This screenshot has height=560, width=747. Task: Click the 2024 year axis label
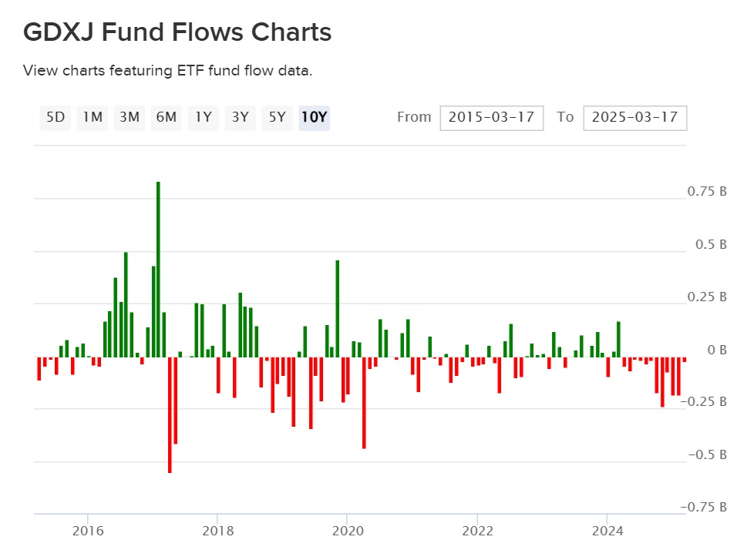click(x=607, y=531)
